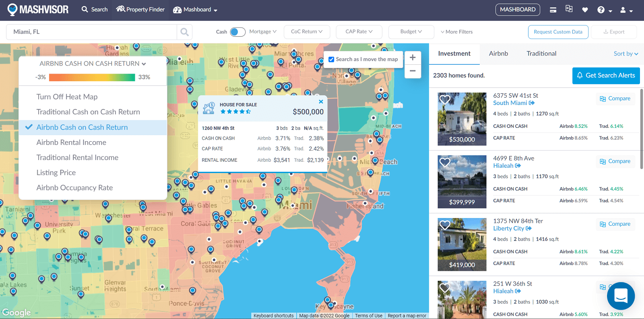
Task: Open saved favorites heart icon in header
Action: pos(585,10)
